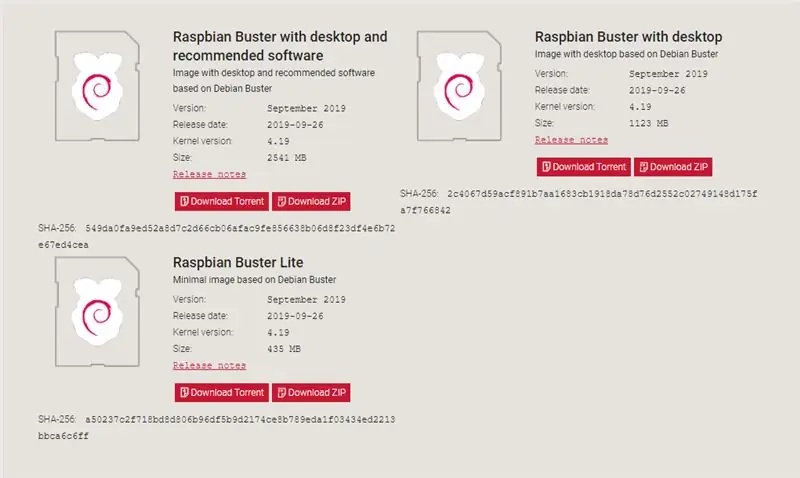Image resolution: width=800 pixels, height=478 pixels.
Task: Click 'Minimal image based on Debian Buster' description
Action: [x=254, y=280]
